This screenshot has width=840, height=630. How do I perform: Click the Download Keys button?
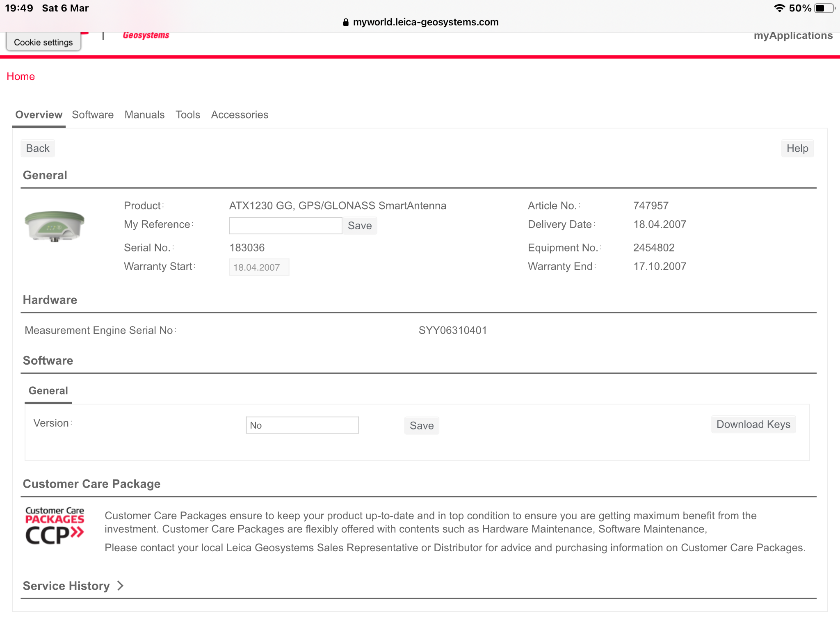pos(753,425)
